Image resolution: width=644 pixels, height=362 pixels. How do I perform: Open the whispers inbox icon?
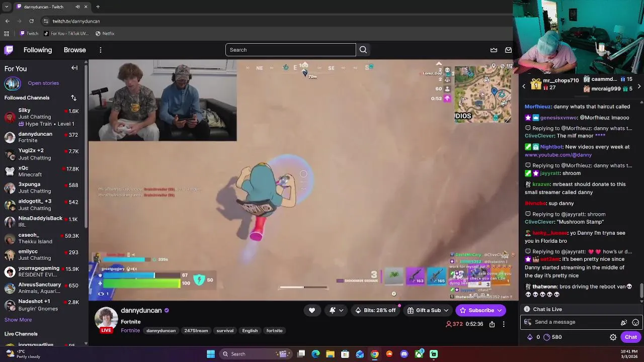click(508, 50)
